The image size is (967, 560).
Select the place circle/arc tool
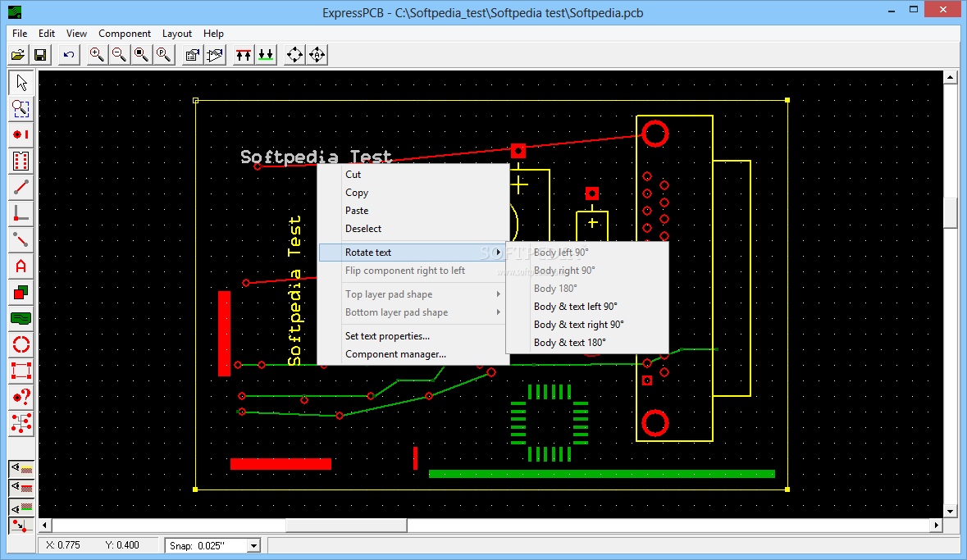(21, 344)
